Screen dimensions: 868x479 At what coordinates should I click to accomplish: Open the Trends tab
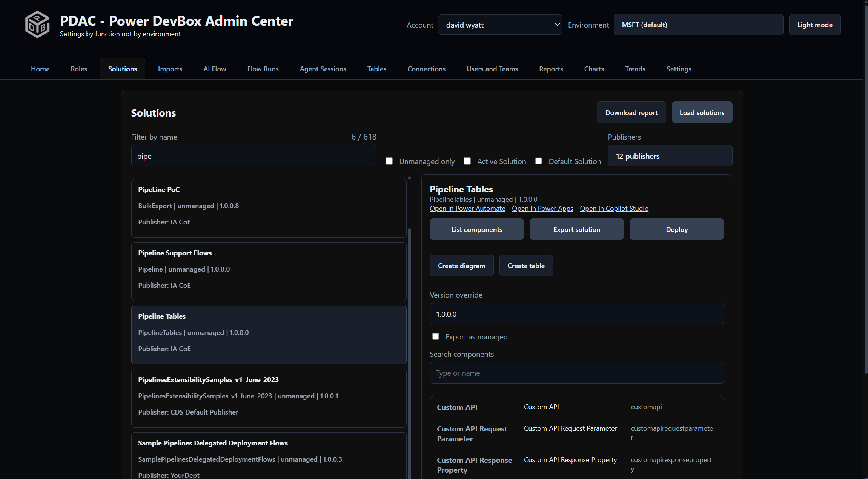point(635,69)
